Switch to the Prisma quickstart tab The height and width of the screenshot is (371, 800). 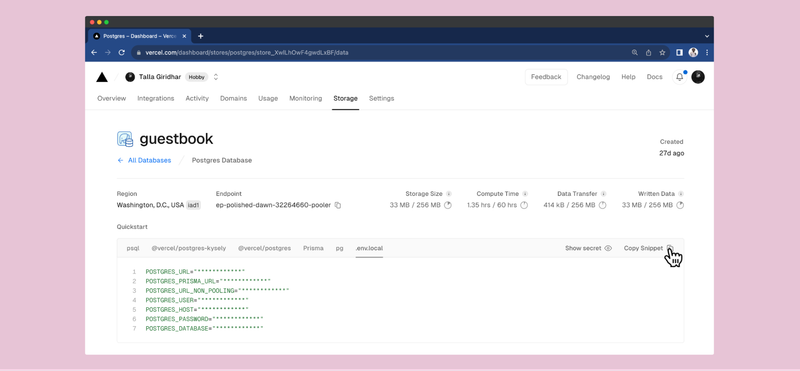tap(313, 249)
